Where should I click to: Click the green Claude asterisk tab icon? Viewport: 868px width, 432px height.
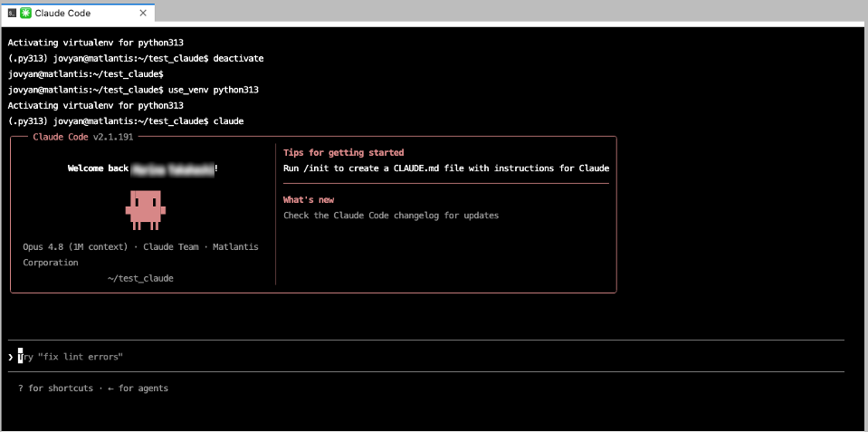[25, 14]
